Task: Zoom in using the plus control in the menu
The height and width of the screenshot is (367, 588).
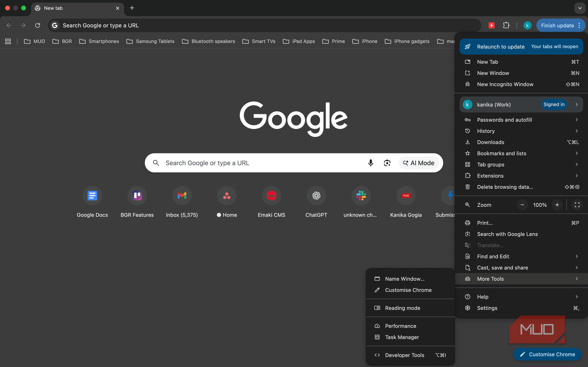Action: (557, 205)
